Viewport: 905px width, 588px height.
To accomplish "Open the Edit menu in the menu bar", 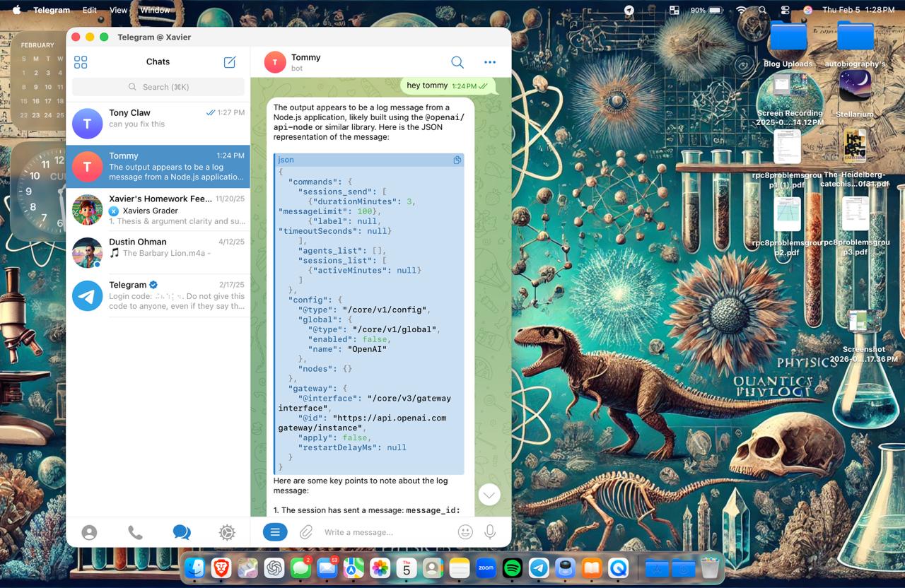I will coord(89,10).
